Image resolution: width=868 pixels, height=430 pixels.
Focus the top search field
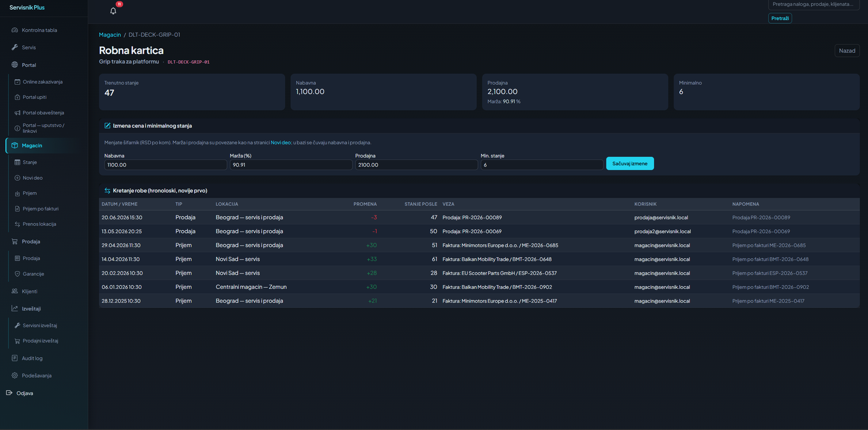[814, 4]
